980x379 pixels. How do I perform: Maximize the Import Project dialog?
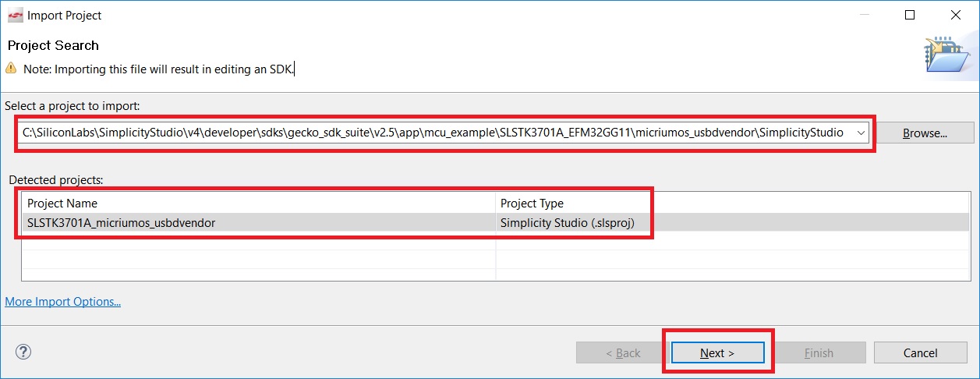pos(910,16)
